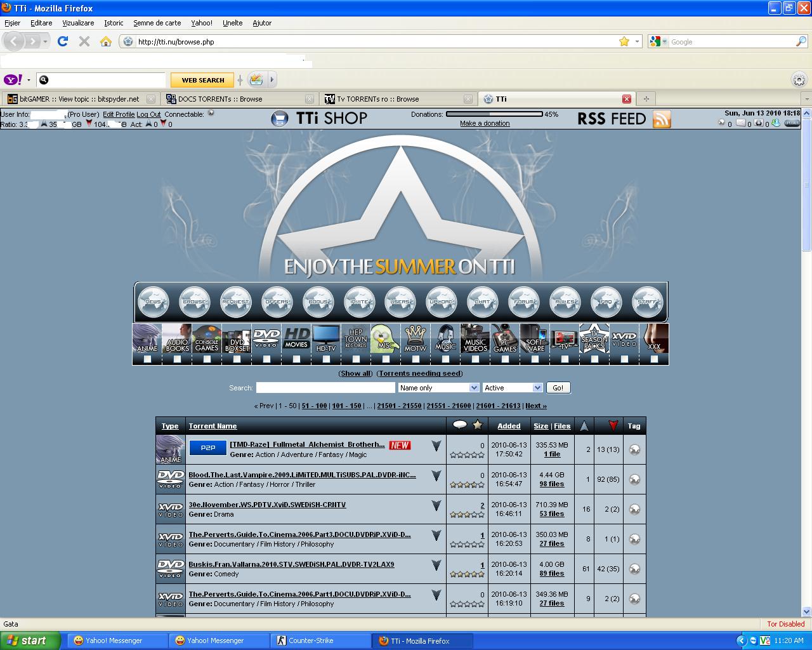Open the Rules globe navigation button
Screen dimensions: 812x650
[x=565, y=302]
